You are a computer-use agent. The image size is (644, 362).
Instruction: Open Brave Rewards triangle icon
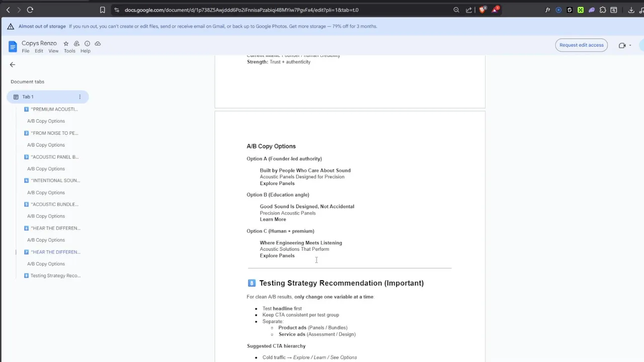tap(495, 10)
